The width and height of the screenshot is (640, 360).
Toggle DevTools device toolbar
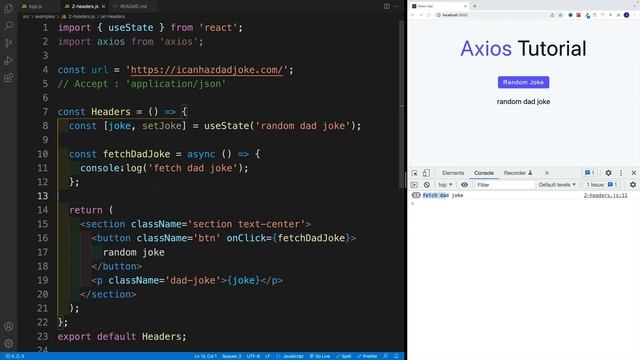[426, 173]
